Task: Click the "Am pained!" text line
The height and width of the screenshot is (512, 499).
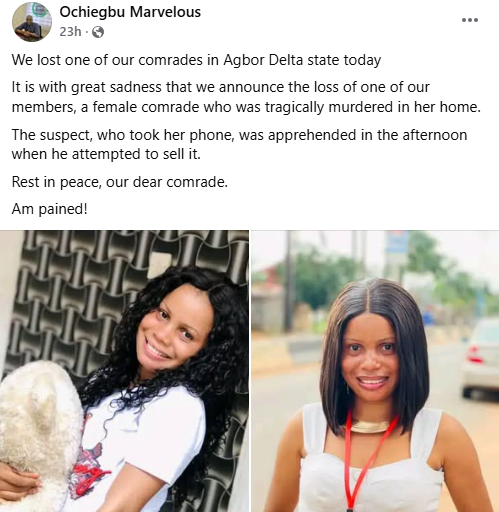Action: pyautogui.click(x=50, y=209)
